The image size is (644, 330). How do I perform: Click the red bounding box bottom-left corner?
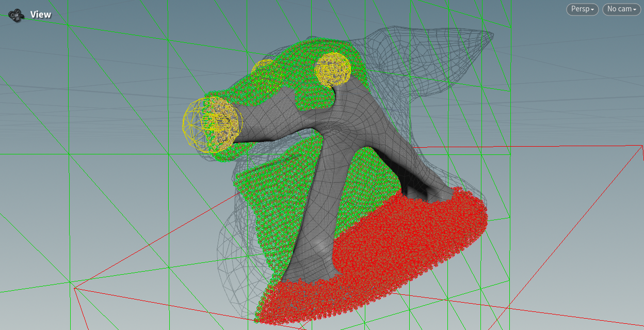point(75,288)
